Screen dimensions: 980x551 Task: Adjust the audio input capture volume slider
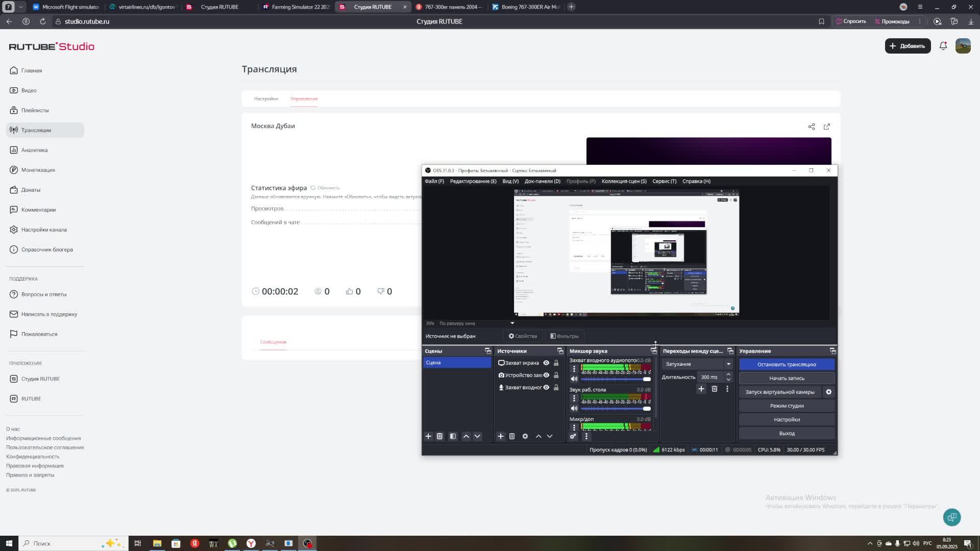point(616,379)
